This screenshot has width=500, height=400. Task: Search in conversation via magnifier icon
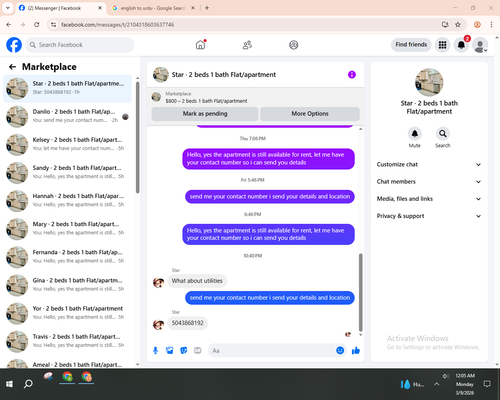click(x=443, y=134)
